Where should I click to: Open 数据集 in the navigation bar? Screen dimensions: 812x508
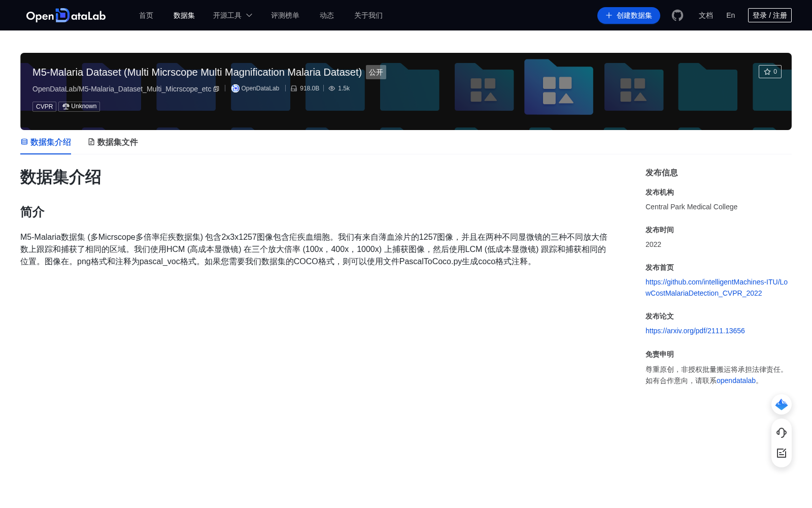(184, 15)
